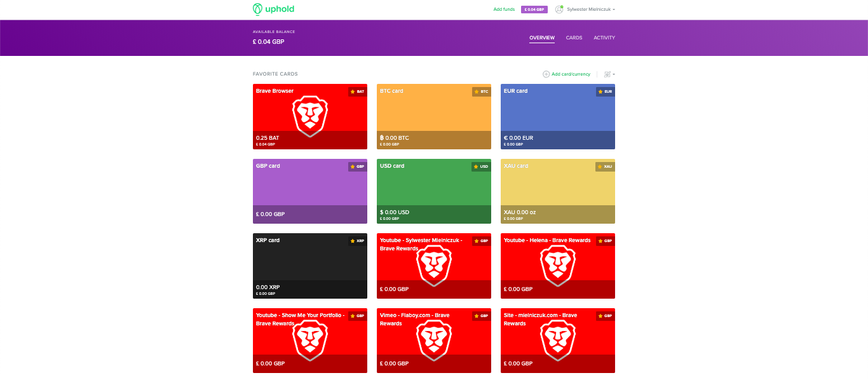Switch to the Cards tab

[x=574, y=38]
